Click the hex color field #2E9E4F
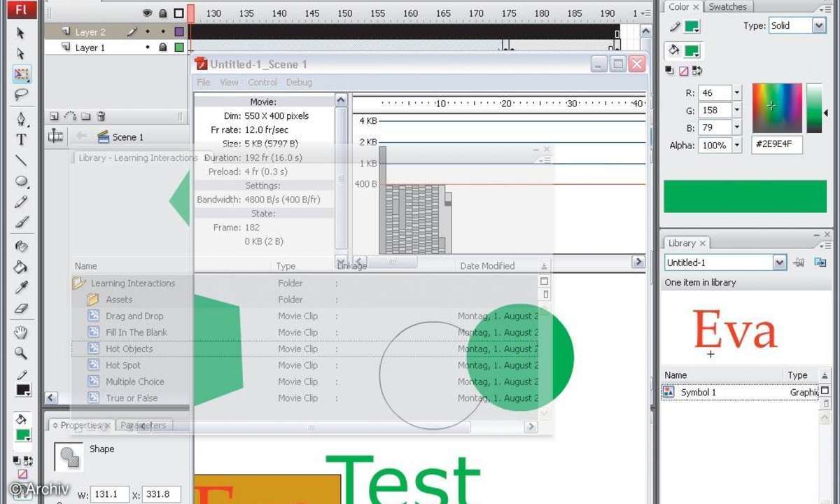This screenshot has width=840, height=504. coord(777,146)
